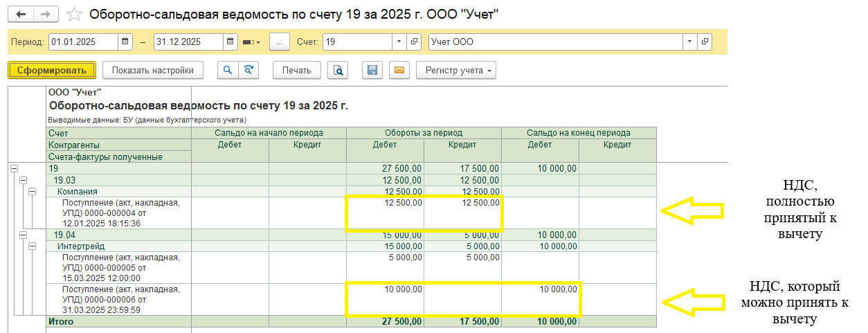Click Показать настройки button

153,70
